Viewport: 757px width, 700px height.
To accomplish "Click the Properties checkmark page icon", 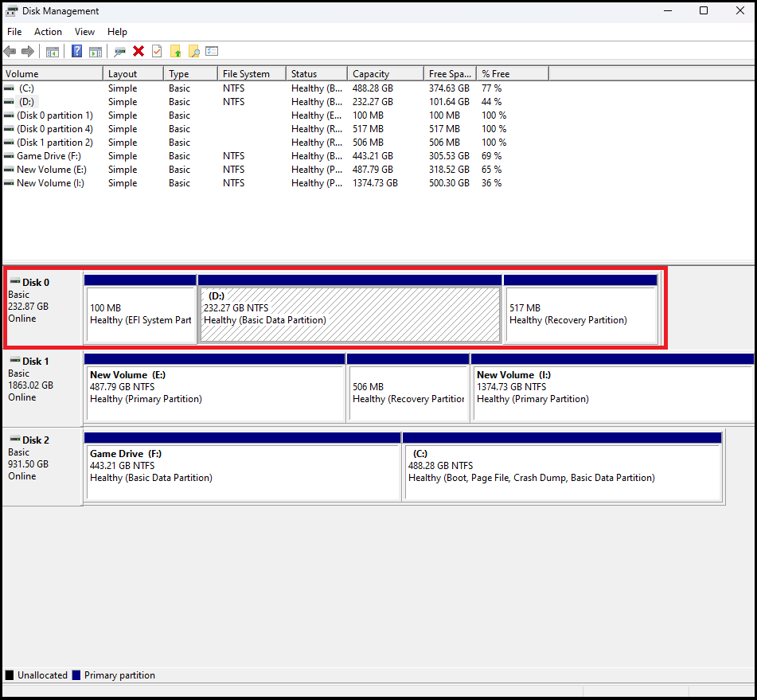I will [157, 52].
